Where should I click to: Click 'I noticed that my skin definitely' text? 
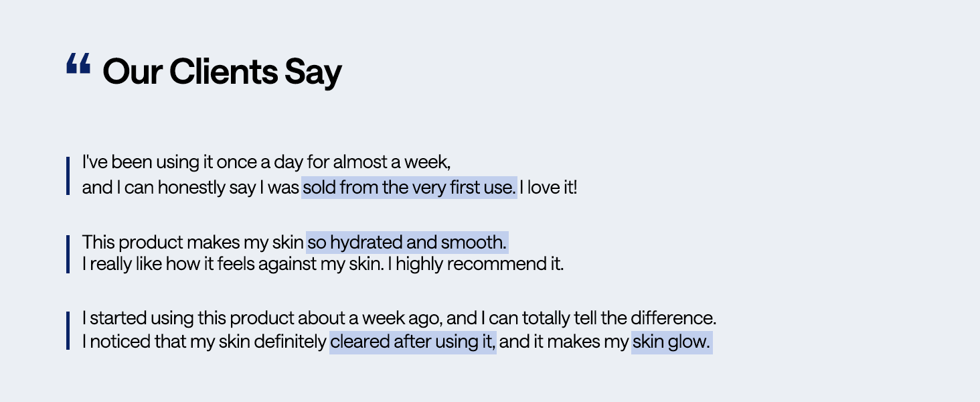(x=204, y=342)
